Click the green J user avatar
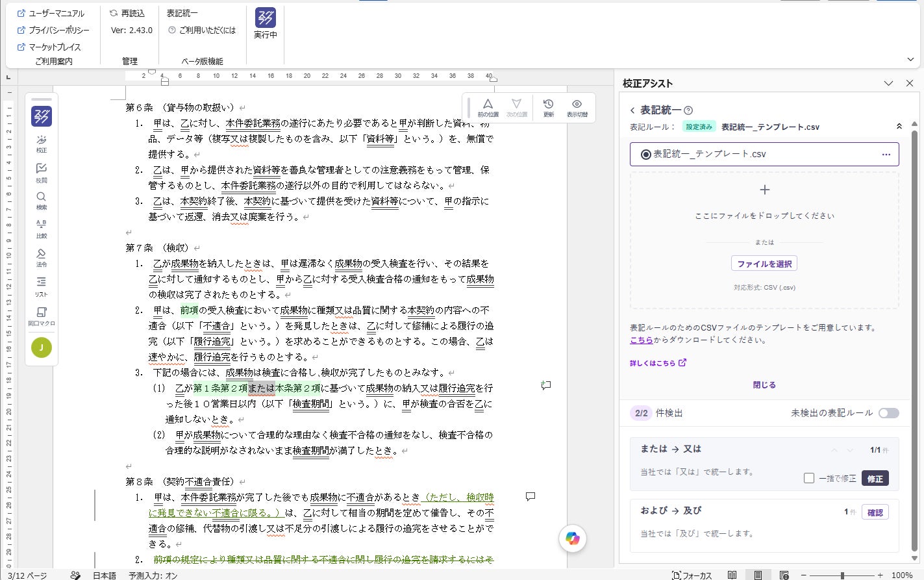Image resolution: width=924 pixels, height=580 pixels. pos(42,347)
